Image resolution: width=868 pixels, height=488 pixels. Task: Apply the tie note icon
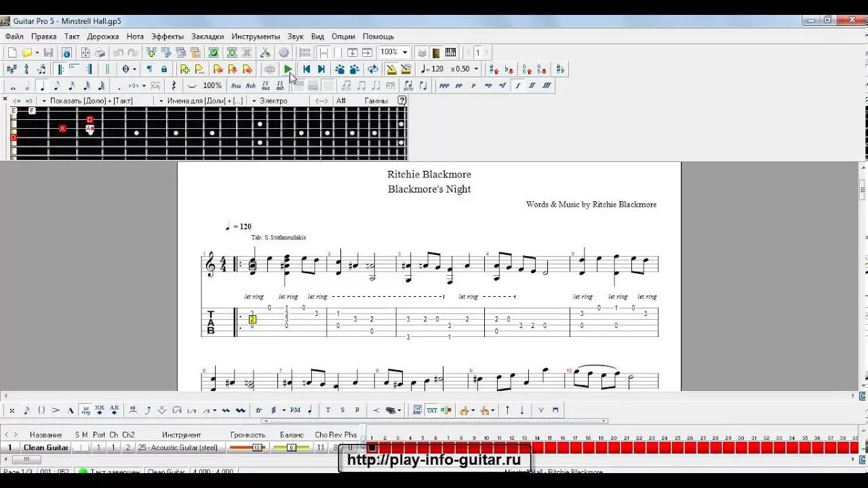point(192,86)
